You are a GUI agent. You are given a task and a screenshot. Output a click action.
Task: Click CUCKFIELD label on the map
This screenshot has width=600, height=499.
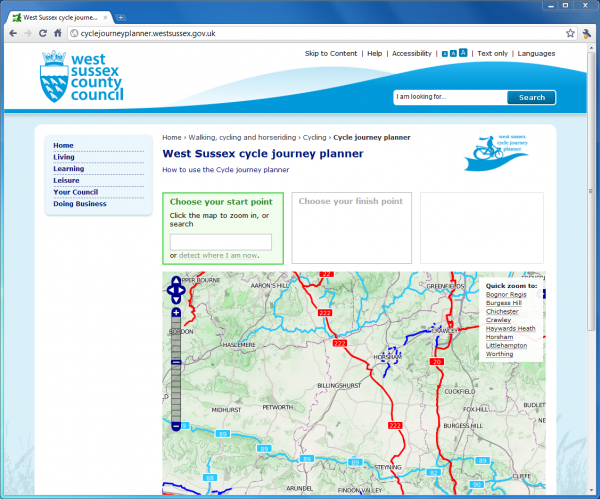point(460,391)
